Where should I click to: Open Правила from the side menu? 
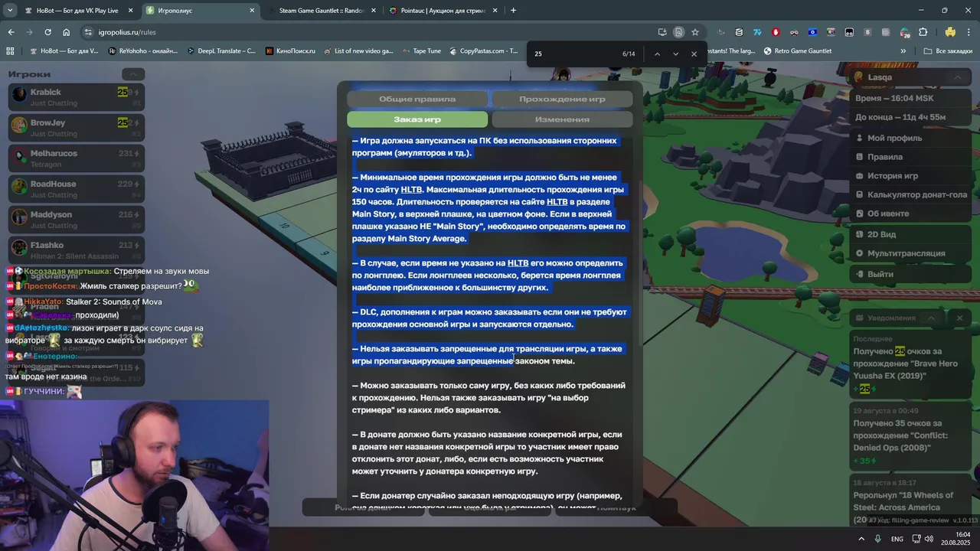(910, 157)
